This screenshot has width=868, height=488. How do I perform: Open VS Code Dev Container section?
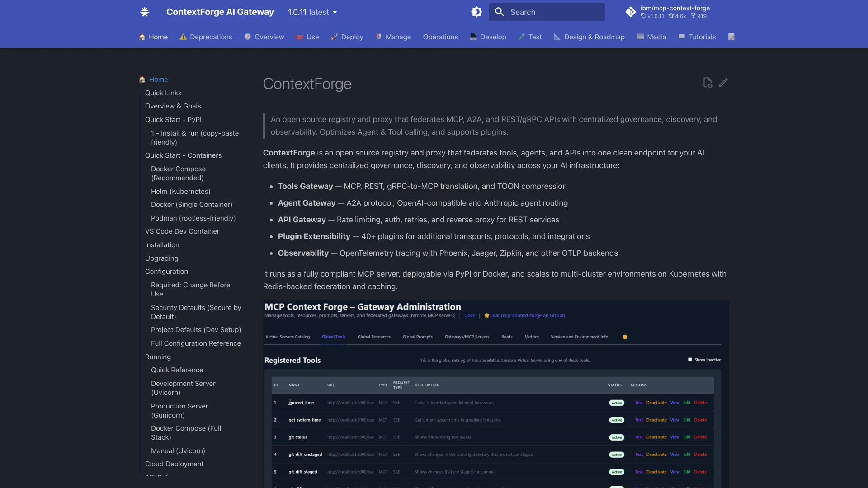click(182, 231)
